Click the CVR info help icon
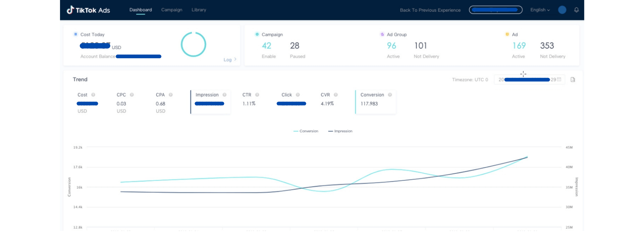The image size is (644, 235). coord(336,95)
